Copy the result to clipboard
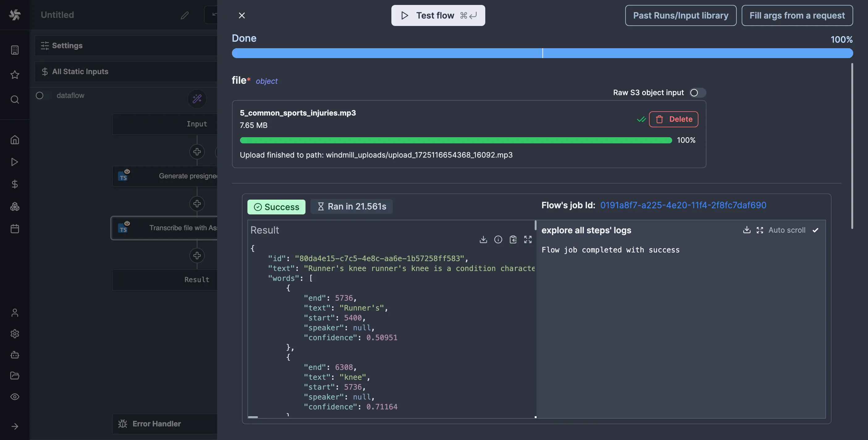 (x=513, y=239)
